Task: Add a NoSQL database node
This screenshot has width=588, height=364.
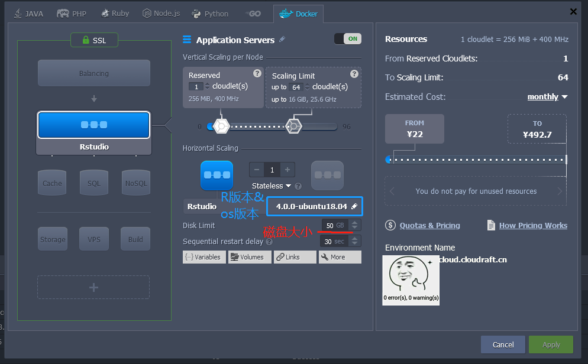Action: pos(135,183)
